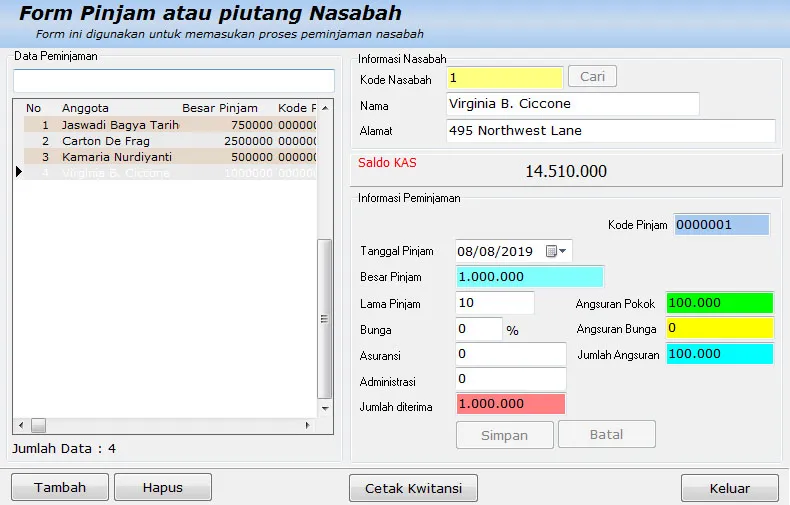
Task: Click the Jumlah Angsuran cyan field
Action: (719, 354)
